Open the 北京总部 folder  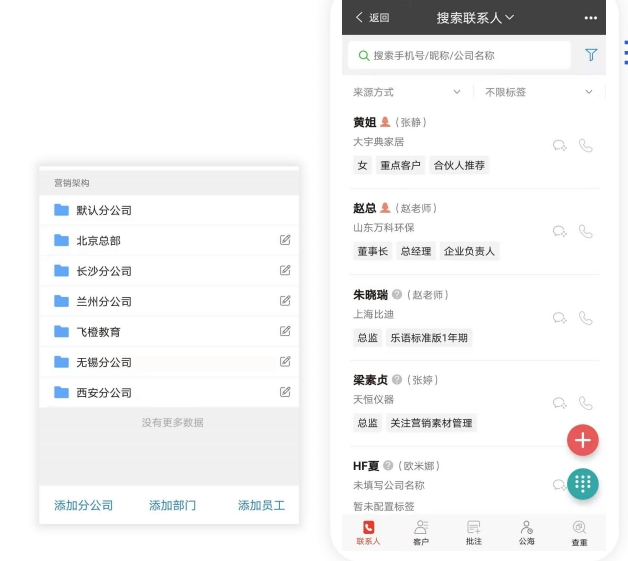pyautogui.click(x=169, y=240)
